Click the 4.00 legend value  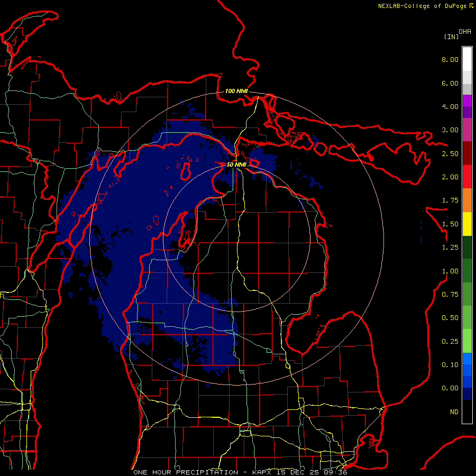[x=450, y=106]
